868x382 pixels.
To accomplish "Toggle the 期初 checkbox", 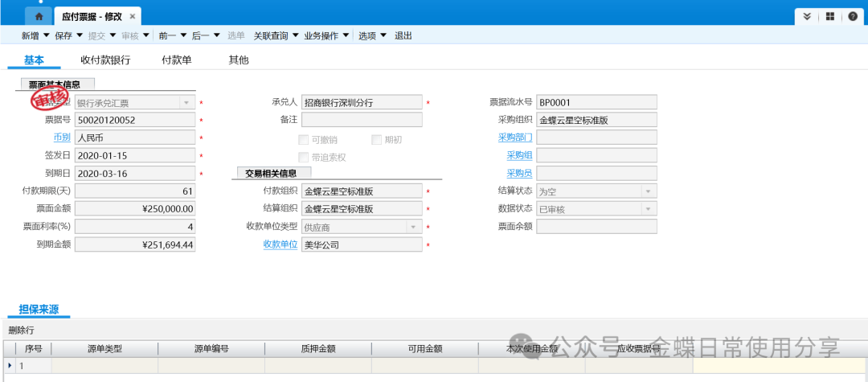I will (376, 139).
